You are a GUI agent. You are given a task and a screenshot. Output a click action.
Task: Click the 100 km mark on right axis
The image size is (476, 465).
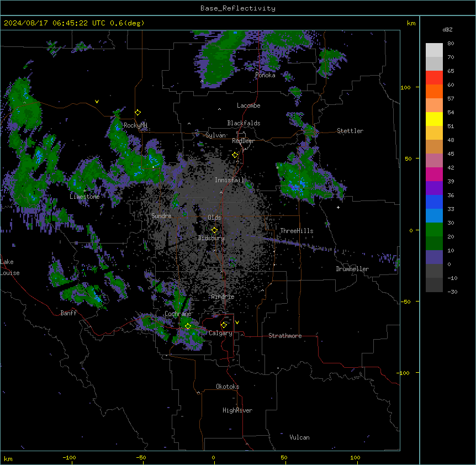pyautogui.click(x=405, y=87)
